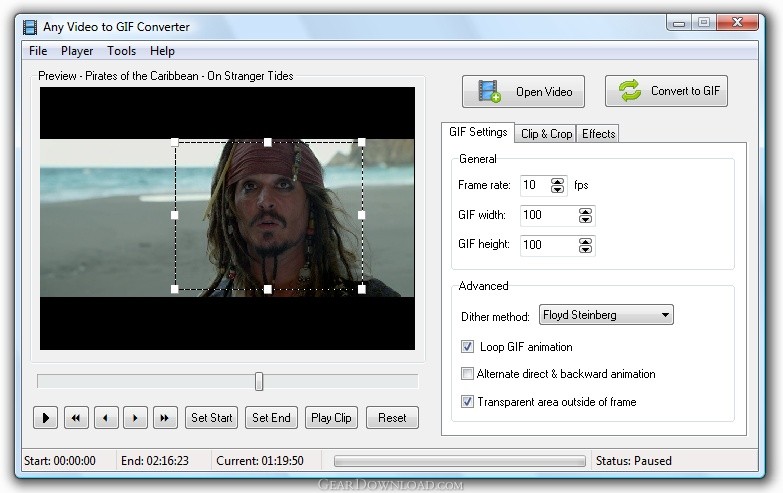This screenshot has height=493, width=783.
Task: Click the bottom-left crop handle
Action: (x=175, y=289)
